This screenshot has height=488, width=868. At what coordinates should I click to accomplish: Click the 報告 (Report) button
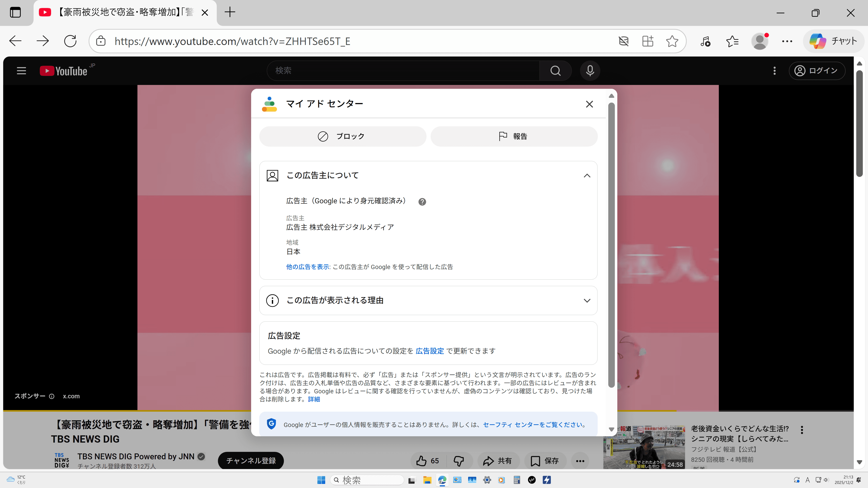514,136
